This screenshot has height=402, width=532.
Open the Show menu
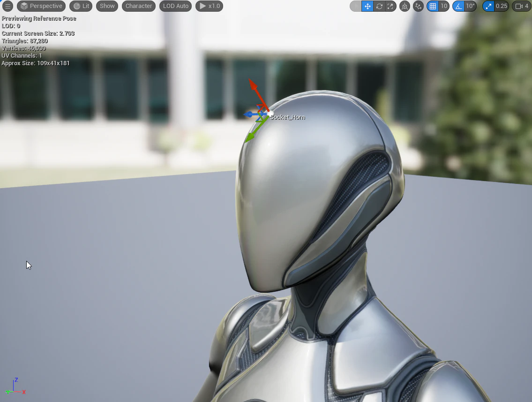(x=107, y=6)
